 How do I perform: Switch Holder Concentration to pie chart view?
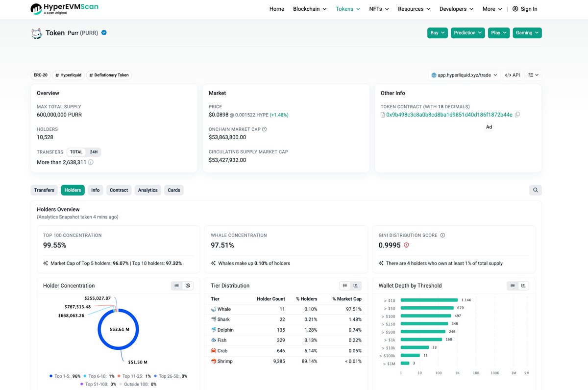tap(188, 286)
